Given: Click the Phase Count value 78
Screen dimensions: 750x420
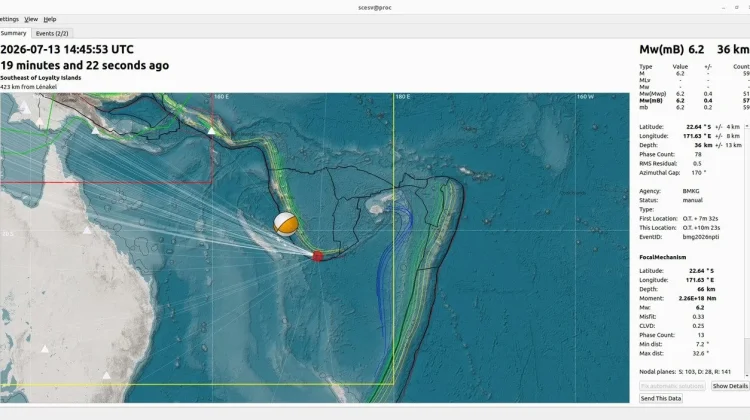Looking at the screenshot, I should (x=698, y=154).
